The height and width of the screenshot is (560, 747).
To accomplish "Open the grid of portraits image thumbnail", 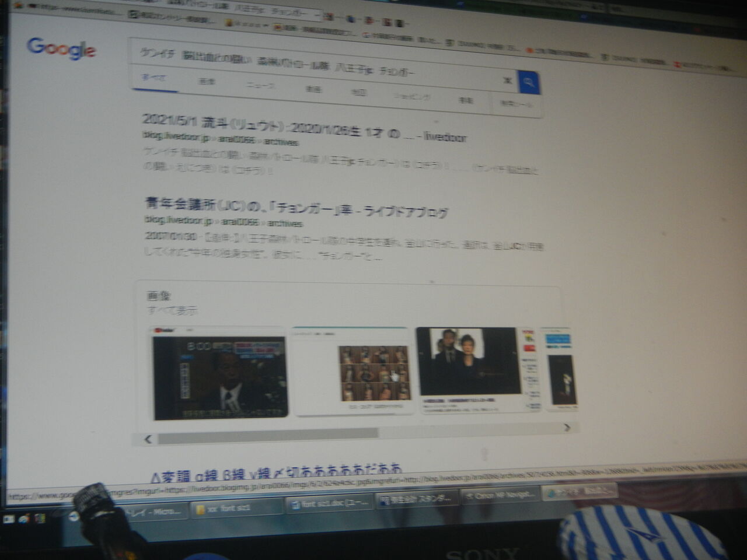I will tap(351, 372).
